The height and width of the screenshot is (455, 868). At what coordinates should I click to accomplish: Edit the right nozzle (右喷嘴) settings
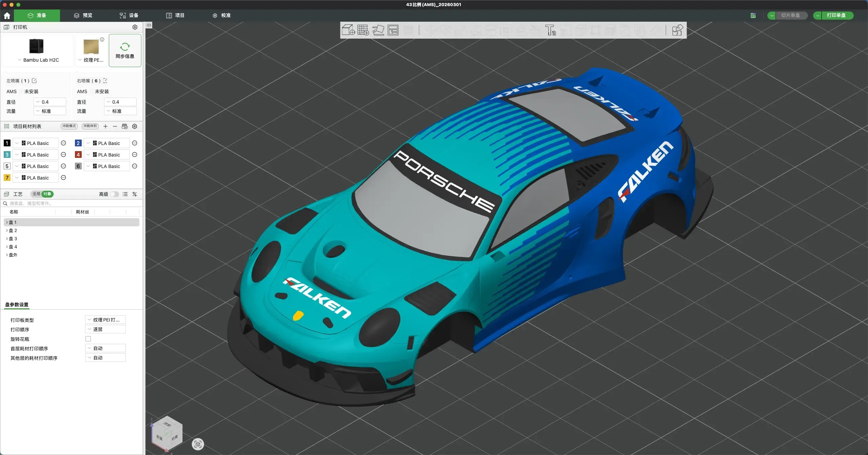[x=105, y=81]
